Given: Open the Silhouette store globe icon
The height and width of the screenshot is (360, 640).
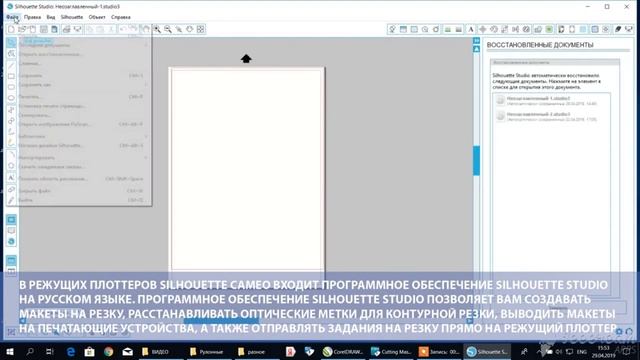Looking at the screenshot, I should [x=11, y=241].
